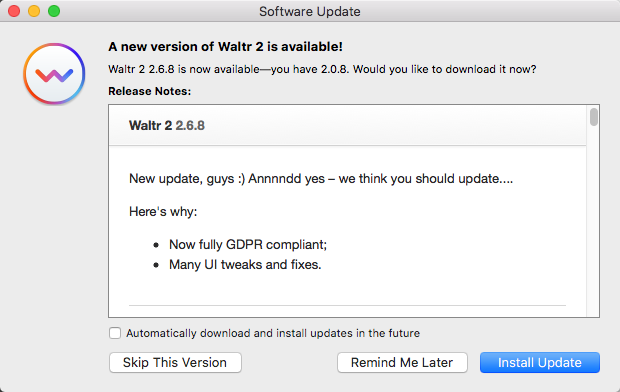Click the release notes scrollbar thumb

[x=594, y=117]
